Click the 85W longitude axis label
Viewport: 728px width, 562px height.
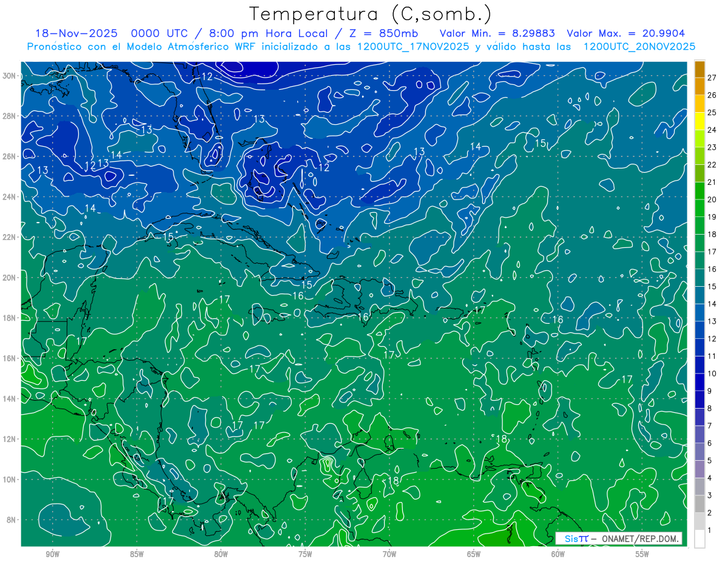click(137, 554)
